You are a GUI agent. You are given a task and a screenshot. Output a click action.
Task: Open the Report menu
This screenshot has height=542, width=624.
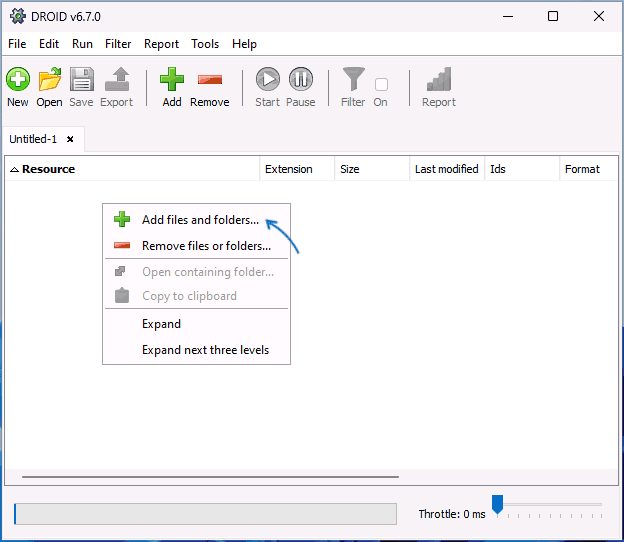point(162,44)
